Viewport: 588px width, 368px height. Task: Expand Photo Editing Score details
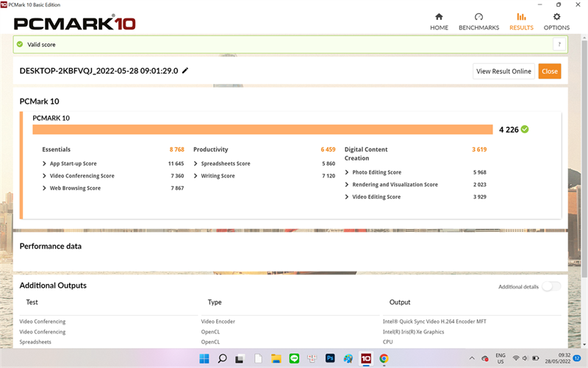346,172
